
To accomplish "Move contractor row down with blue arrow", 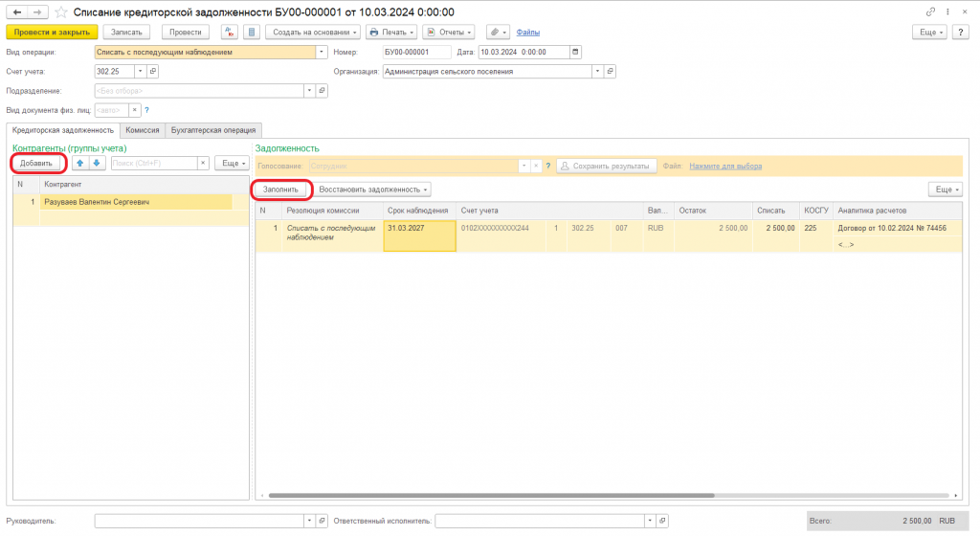I will [x=97, y=163].
